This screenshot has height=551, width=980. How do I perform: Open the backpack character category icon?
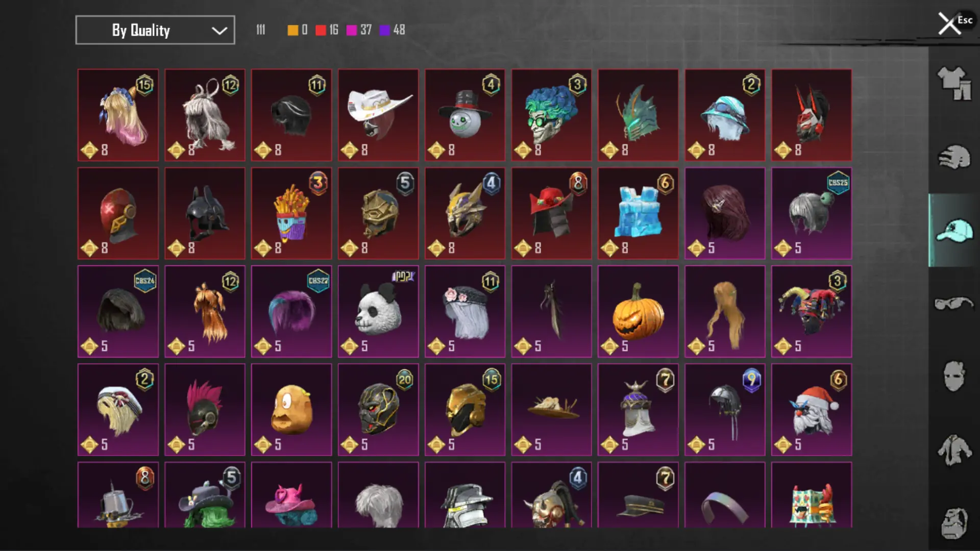pyautogui.click(x=953, y=523)
